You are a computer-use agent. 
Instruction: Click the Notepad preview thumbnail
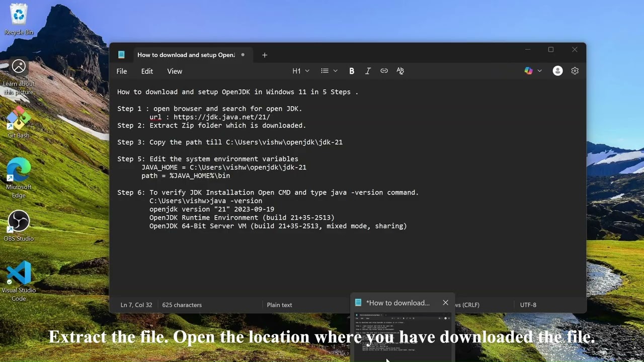[403, 336]
